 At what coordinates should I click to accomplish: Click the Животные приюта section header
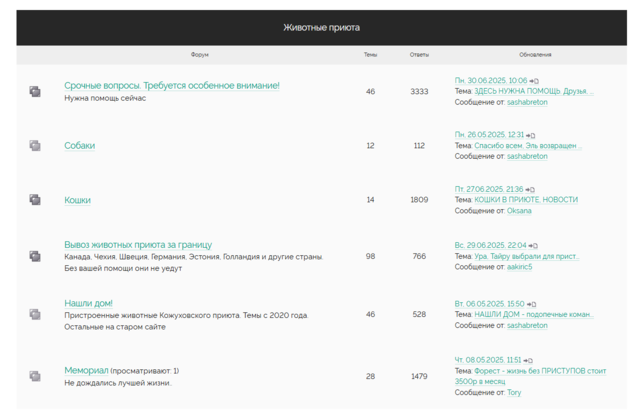(322, 28)
